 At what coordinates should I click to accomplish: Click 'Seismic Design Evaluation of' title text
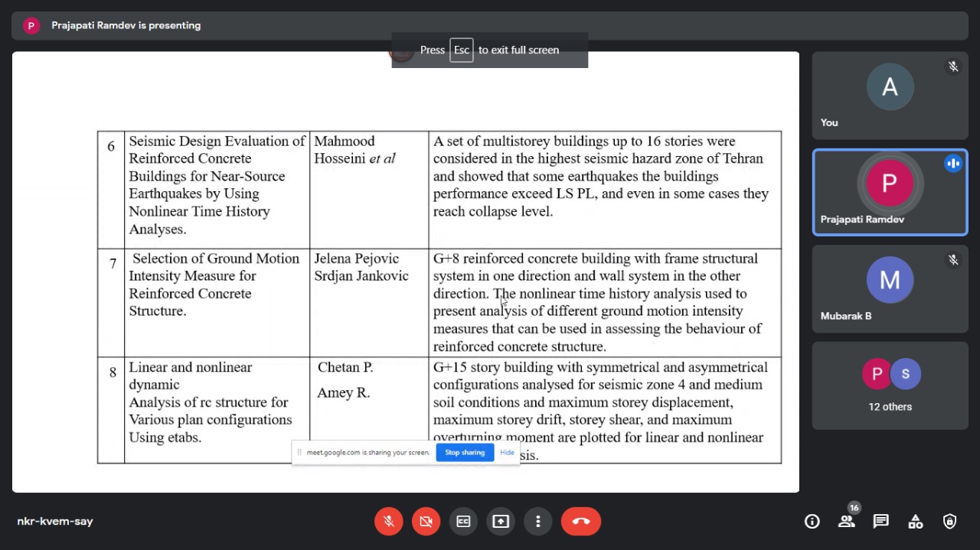tap(217, 142)
